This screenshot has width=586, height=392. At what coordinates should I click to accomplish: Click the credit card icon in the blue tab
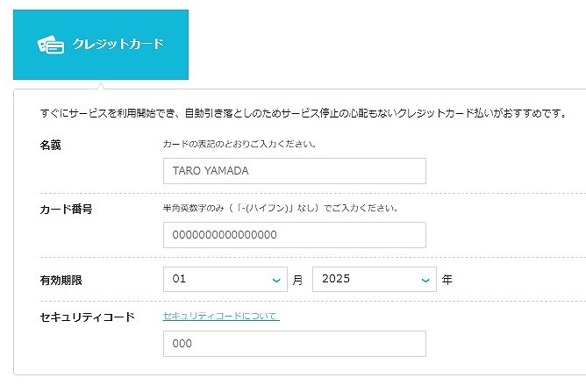click(51, 45)
